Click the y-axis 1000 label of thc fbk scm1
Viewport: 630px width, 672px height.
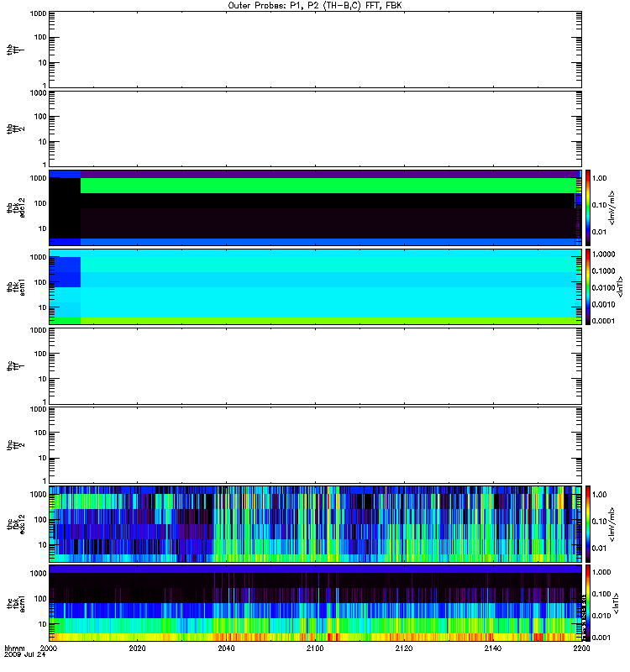pyautogui.click(x=38, y=574)
